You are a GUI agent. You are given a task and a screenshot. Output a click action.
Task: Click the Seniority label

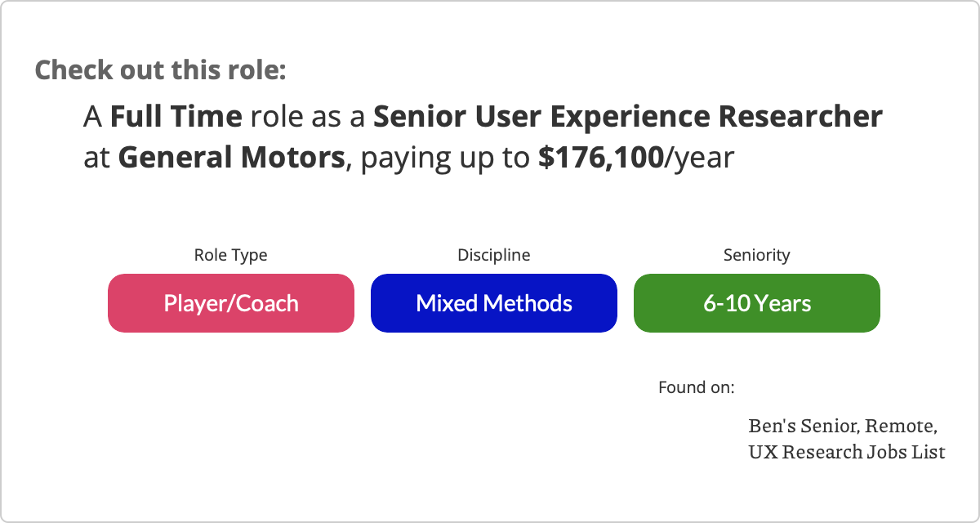757,255
